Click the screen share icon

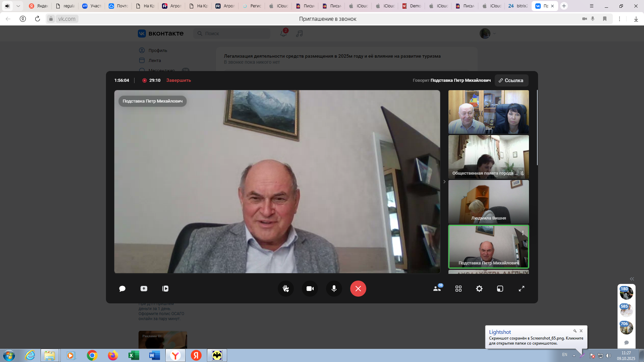(x=144, y=289)
